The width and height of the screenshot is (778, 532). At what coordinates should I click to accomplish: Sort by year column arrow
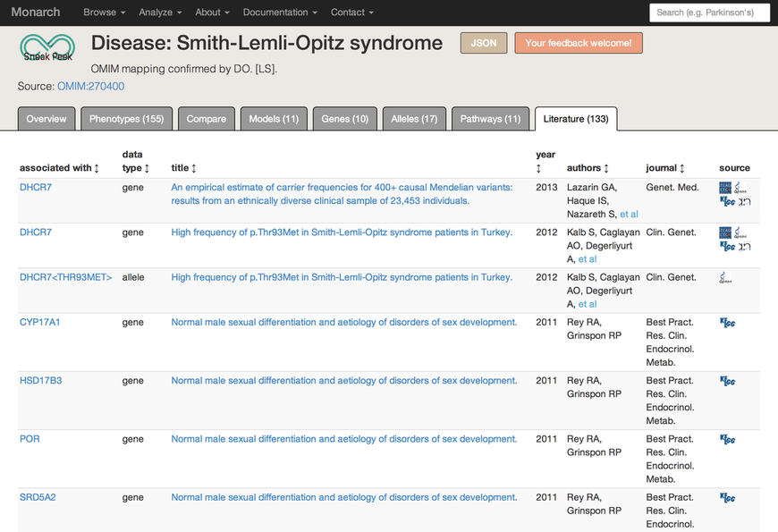pos(538,169)
